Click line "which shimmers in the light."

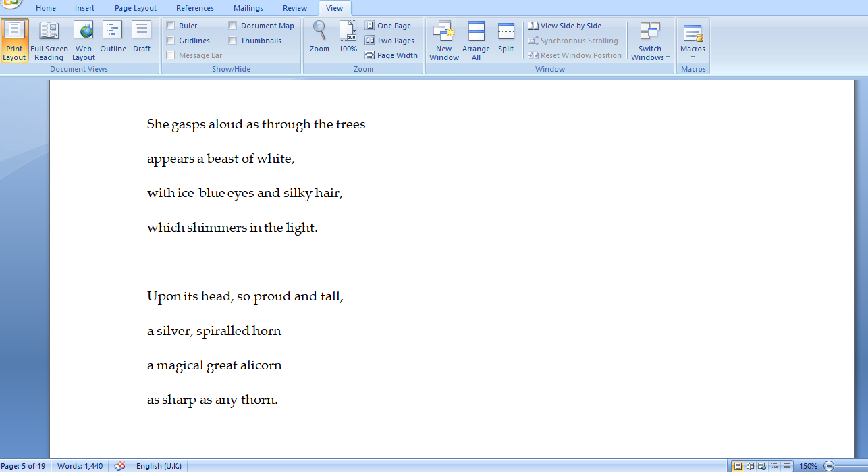point(232,228)
